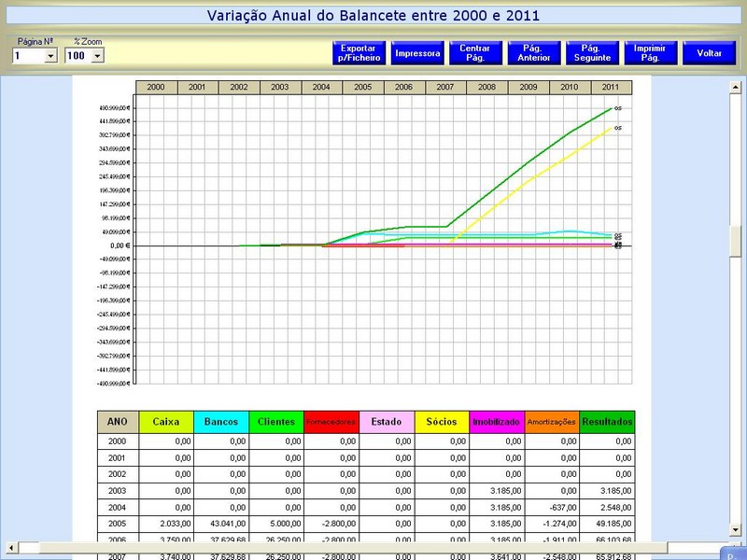Click the vertical scrollbar up arrow
This screenshot has width=747, height=560.
tap(735, 86)
